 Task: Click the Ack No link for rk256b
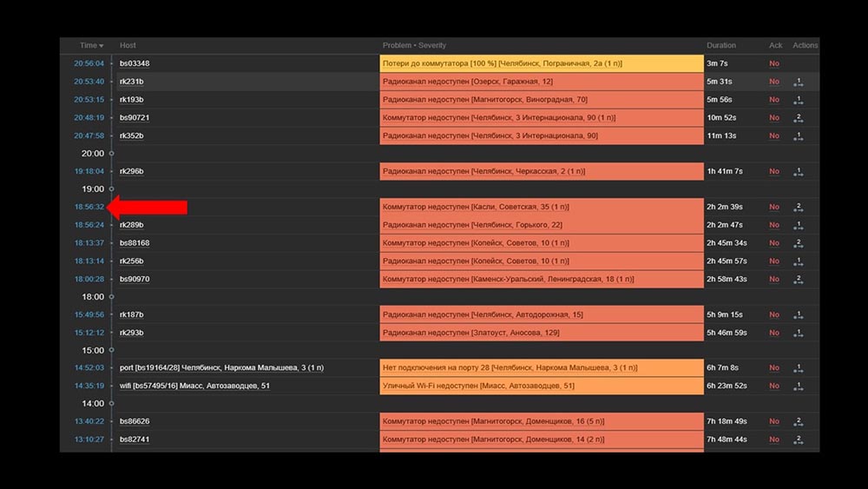pos(774,261)
